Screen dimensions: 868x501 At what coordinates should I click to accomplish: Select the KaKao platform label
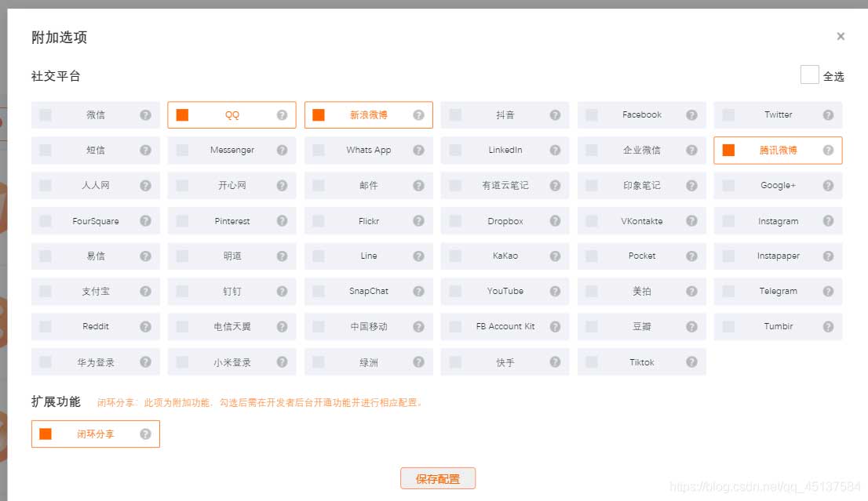point(505,256)
